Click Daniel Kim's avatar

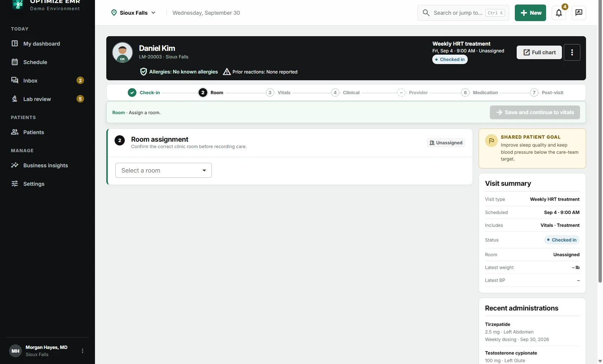click(122, 52)
